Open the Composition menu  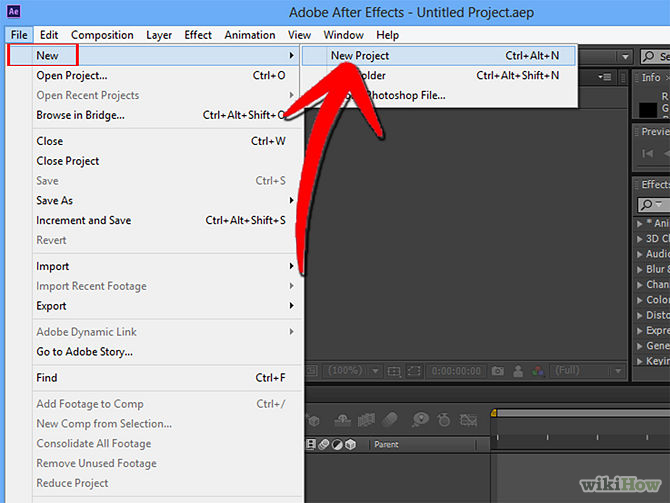click(102, 35)
